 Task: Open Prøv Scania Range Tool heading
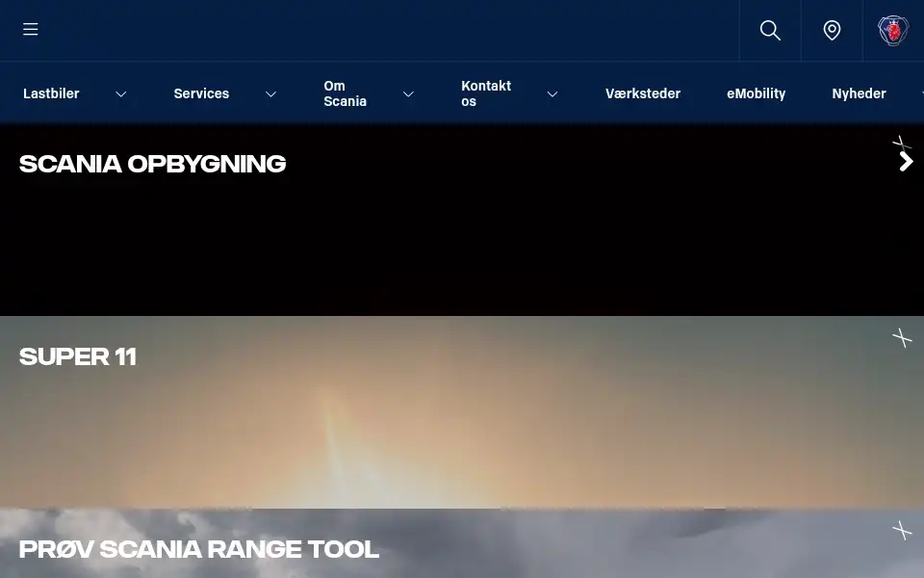pos(199,550)
